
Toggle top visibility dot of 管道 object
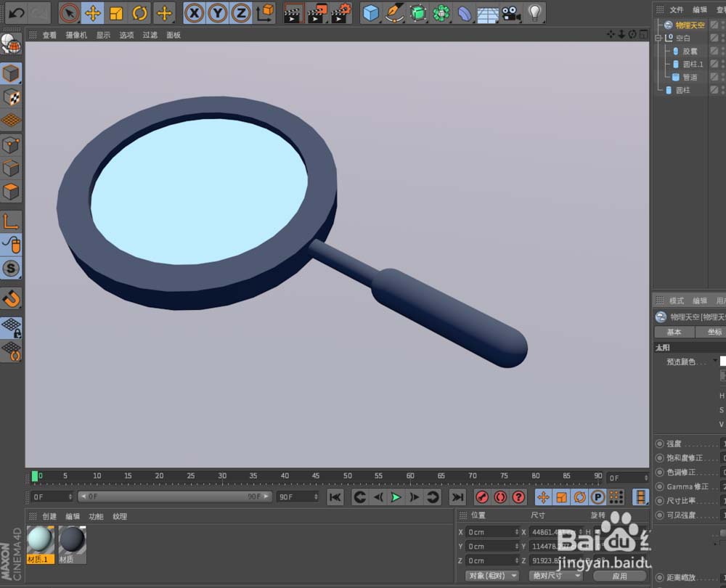coord(722,74)
